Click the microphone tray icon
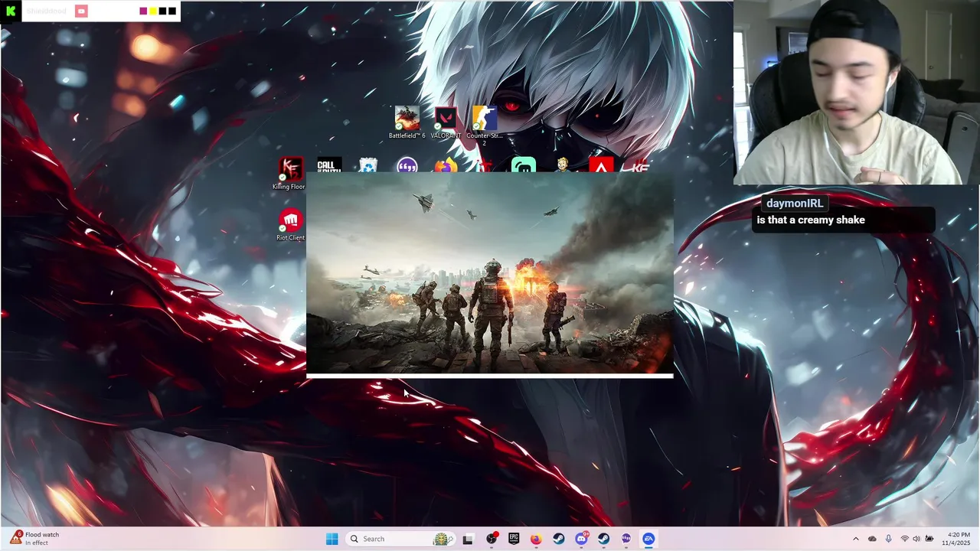The width and height of the screenshot is (980, 551). [x=888, y=539]
